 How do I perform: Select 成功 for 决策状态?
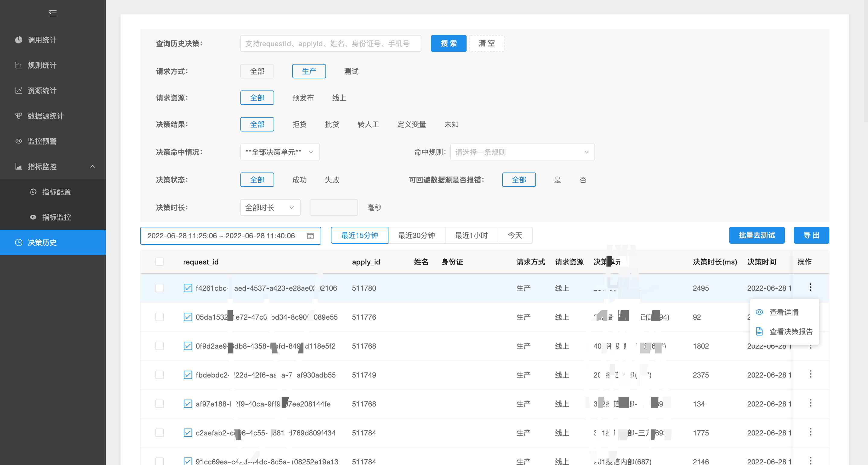[x=299, y=180]
